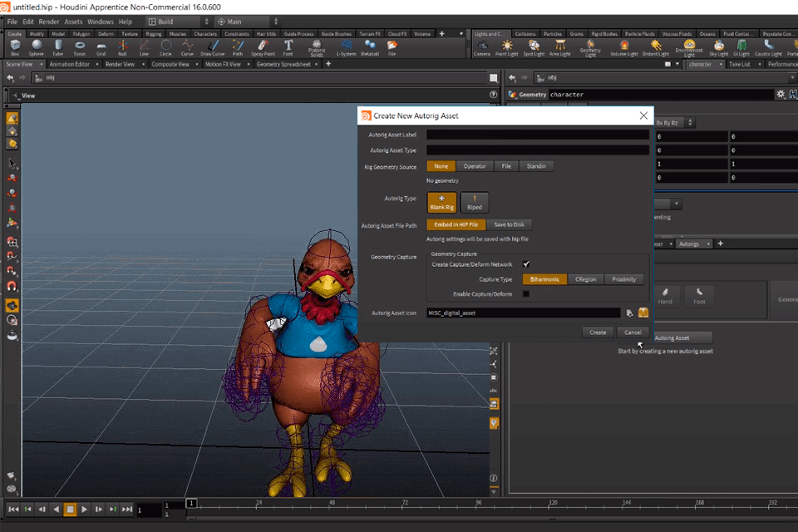Select the Sphere tool on the Create shelf
This screenshot has width=798, height=532.
tap(37, 46)
